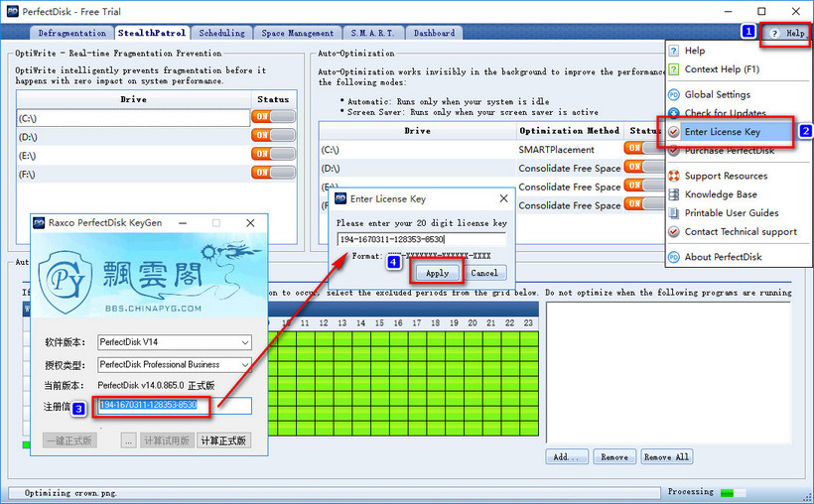Image resolution: width=814 pixels, height=504 pixels.
Task: Click the Context Help icon in the menu
Action: 673,69
